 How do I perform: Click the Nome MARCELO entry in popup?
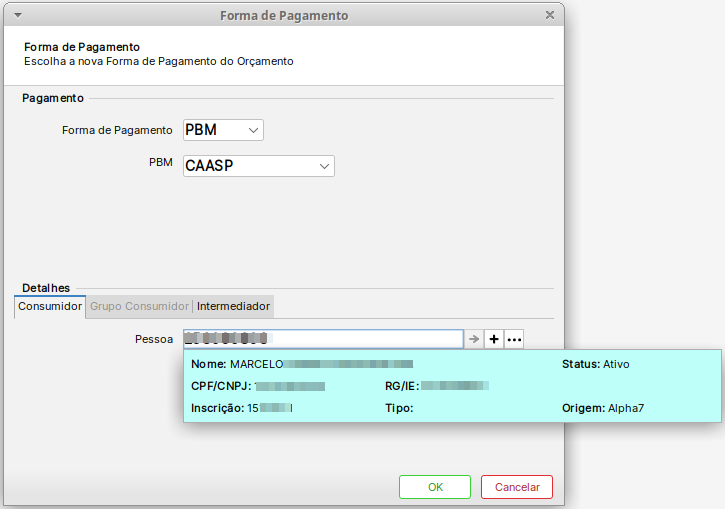pyautogui.click(x=301, y=364)
